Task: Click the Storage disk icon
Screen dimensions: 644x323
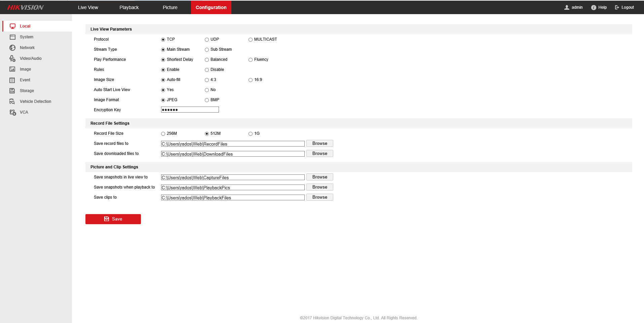Action: point(12,91)
